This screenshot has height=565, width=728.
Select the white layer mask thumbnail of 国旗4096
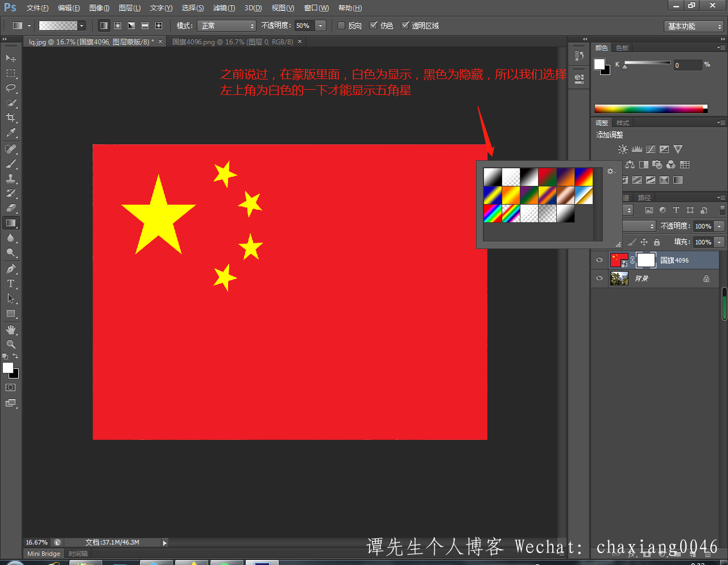(646, 260)
